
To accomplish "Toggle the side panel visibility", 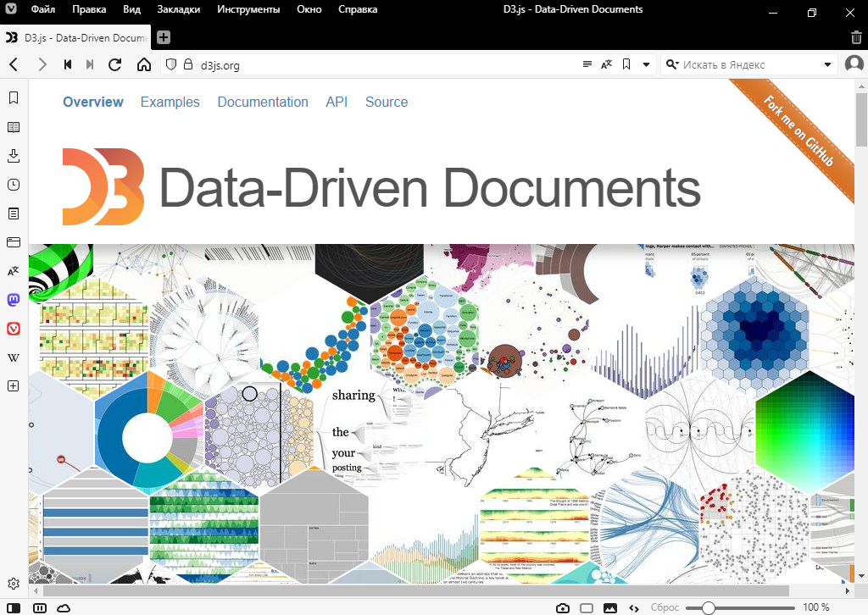I will (14, 607).
